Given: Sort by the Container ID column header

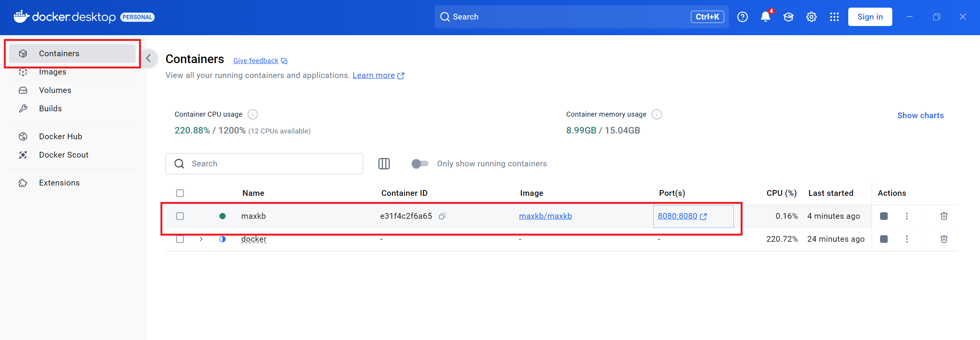Looking at the screenshot, I should [404, 193].
